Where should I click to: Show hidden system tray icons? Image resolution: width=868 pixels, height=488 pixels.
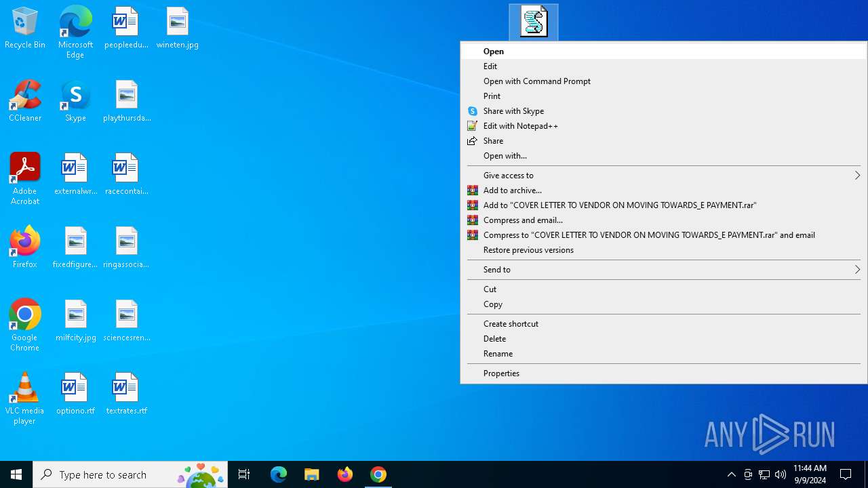point(732,474)
